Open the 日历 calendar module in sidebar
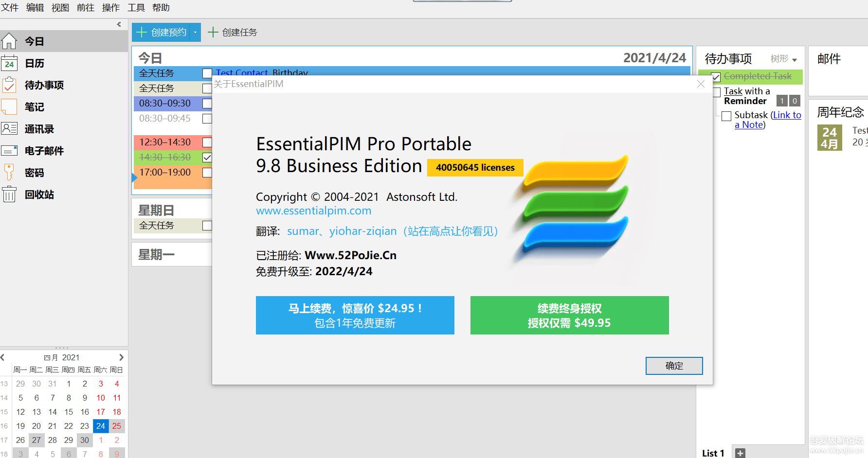Image resolution: width=868 pixels, height=458 pixels. (64, 63)
